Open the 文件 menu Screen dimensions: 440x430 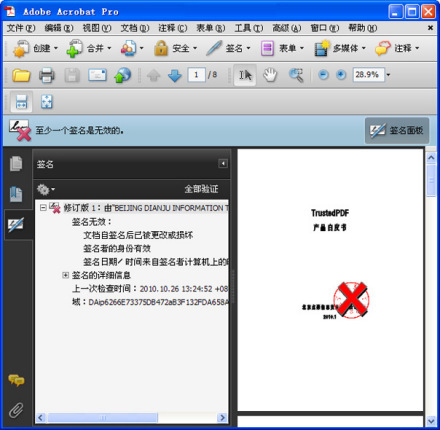21,28
